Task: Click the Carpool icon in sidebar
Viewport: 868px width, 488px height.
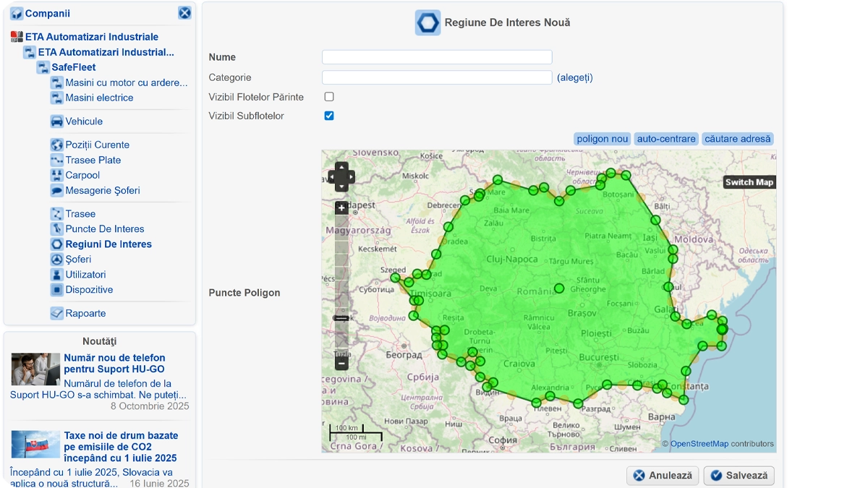Action: (x=56, y=175)
